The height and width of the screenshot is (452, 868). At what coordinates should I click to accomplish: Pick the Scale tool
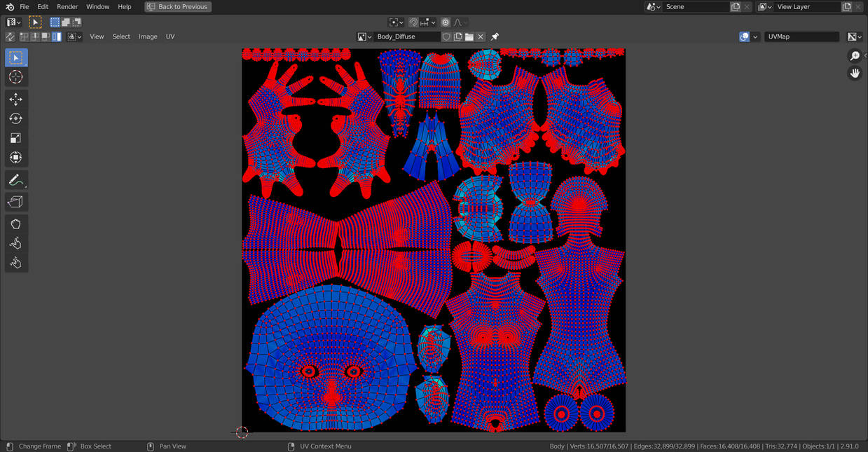coord(16,138)
